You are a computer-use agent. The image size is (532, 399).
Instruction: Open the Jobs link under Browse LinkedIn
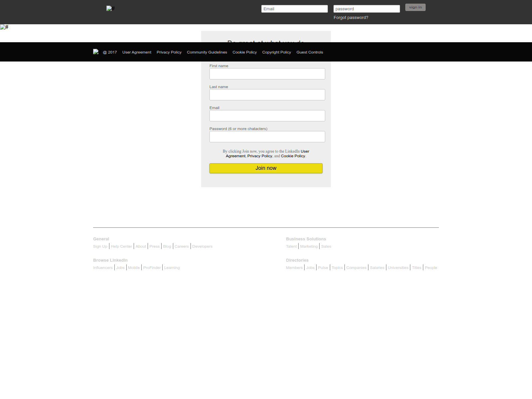120,268
